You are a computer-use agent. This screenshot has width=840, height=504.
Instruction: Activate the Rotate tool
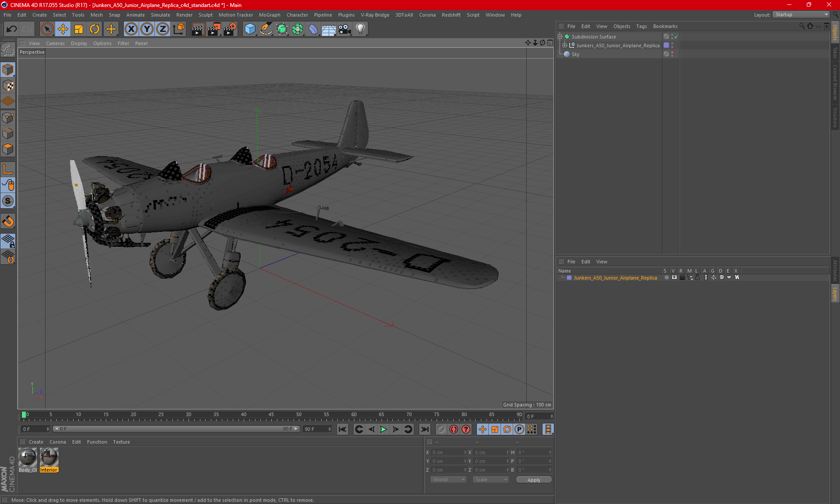tap(94, 29)
